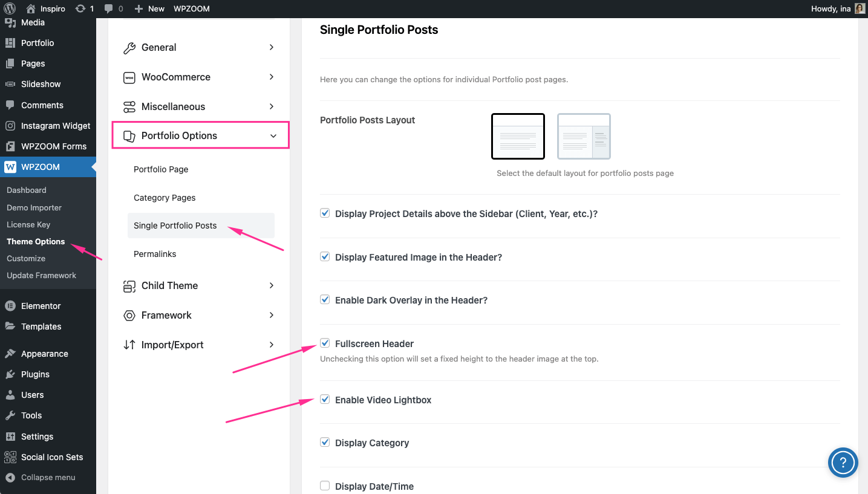Uncheck the Fullscreen Header checkbox

pos(325,343)
